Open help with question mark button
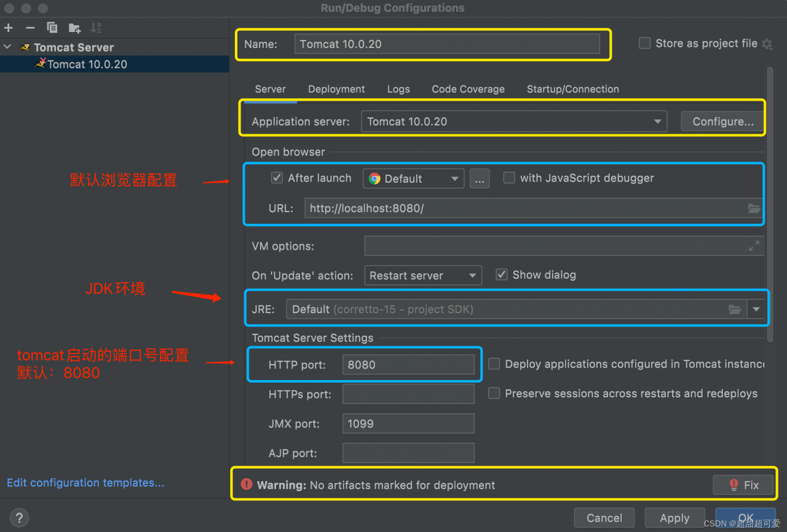 pyautogui.click(x=19, y=518)
